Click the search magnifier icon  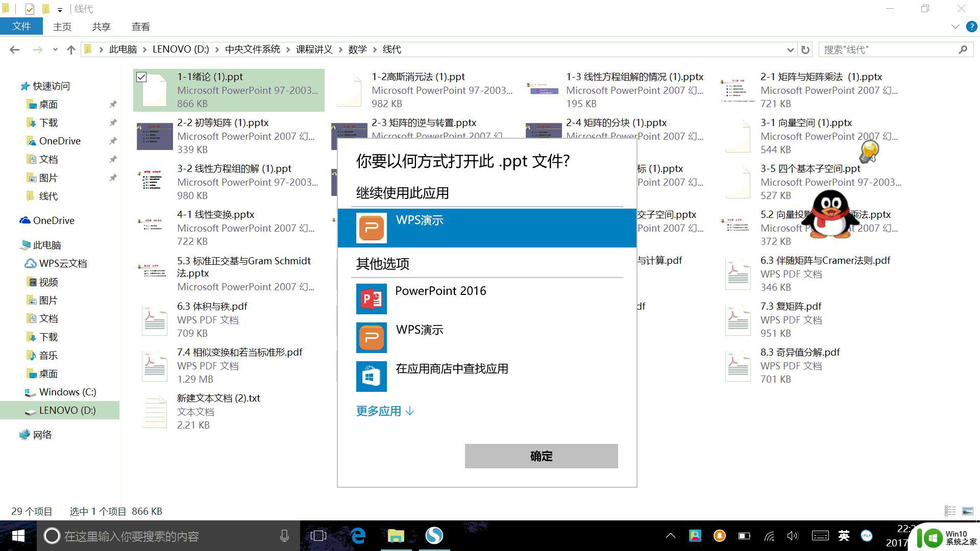[963, 49]
